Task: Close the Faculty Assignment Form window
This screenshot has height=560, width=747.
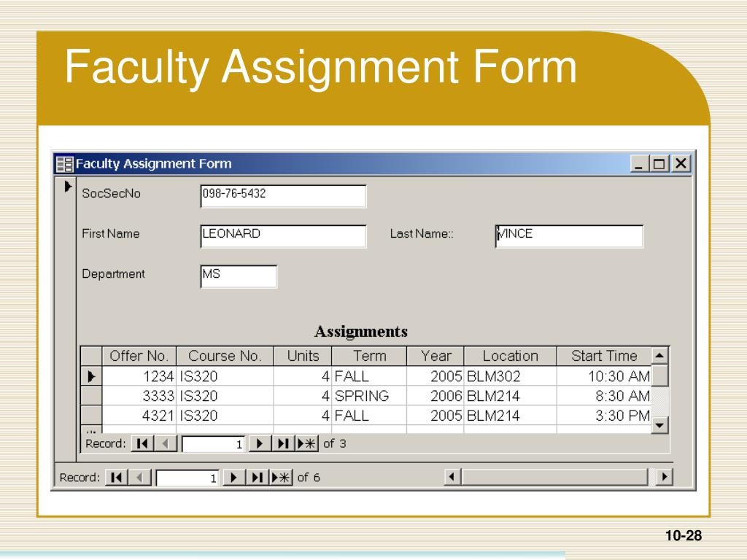Action: [681, 164]
